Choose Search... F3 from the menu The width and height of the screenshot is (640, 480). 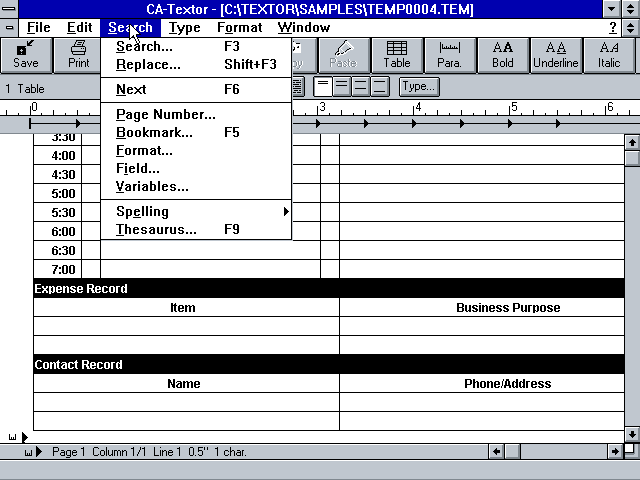click(196, 47)
